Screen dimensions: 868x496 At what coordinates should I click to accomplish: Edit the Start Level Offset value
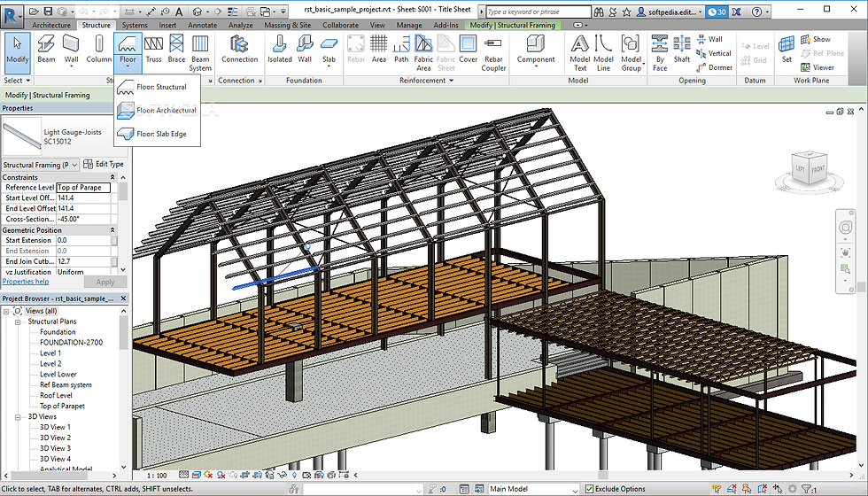click(x=83, y=198)
